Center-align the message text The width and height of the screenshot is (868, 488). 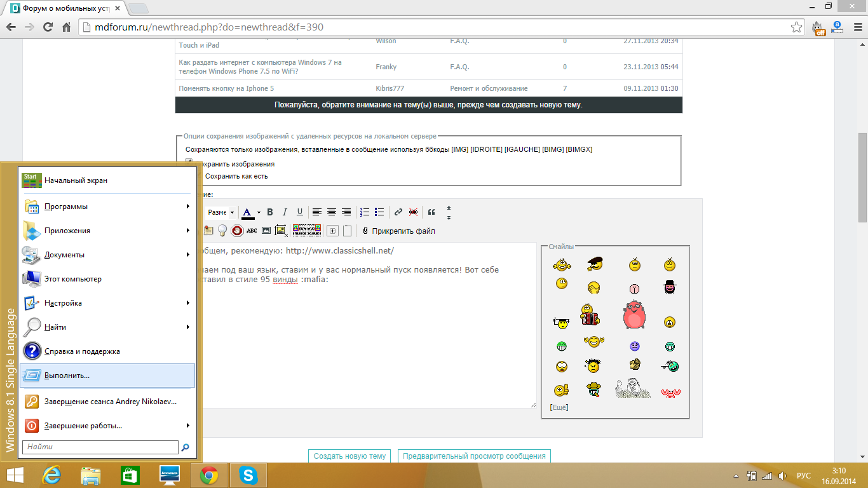pos(331,212)
